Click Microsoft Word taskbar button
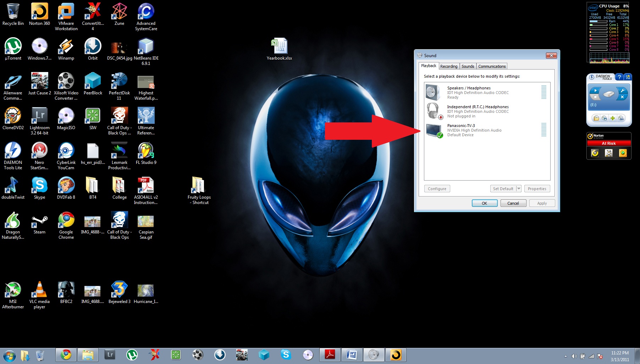640x364 pixels. coord(352,355)
